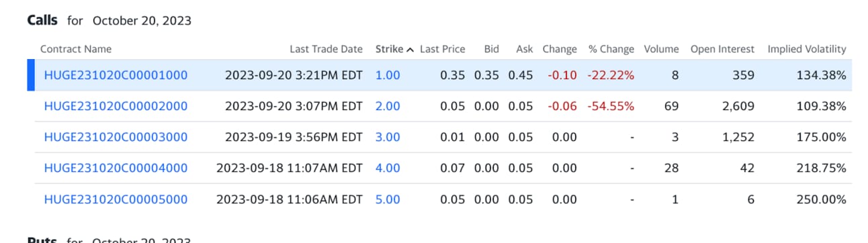
Task: Select the 2.00 strike price link
Action: click(x=388, y=106)
